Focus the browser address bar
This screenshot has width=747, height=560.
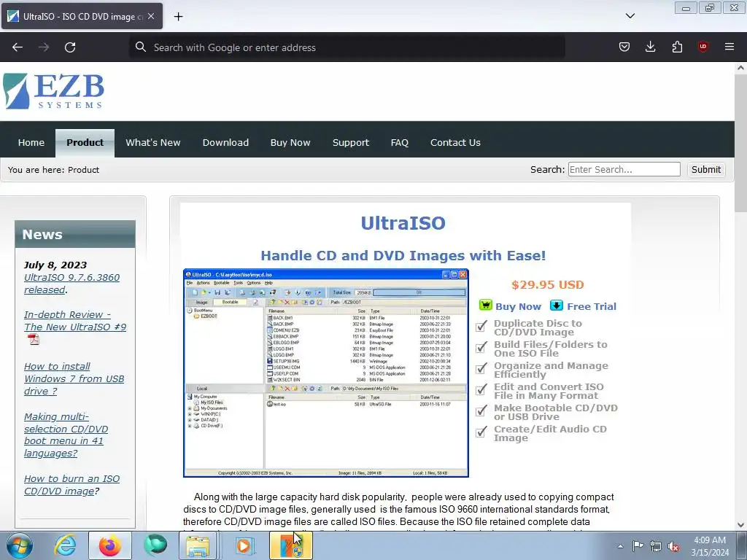pyautogui.click(x=347, y=47)
